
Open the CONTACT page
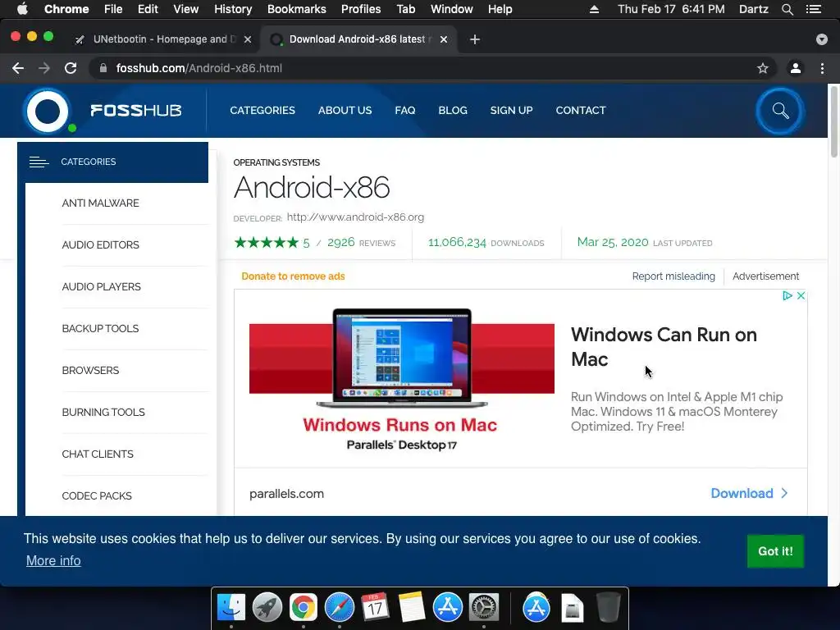[581, 111]
